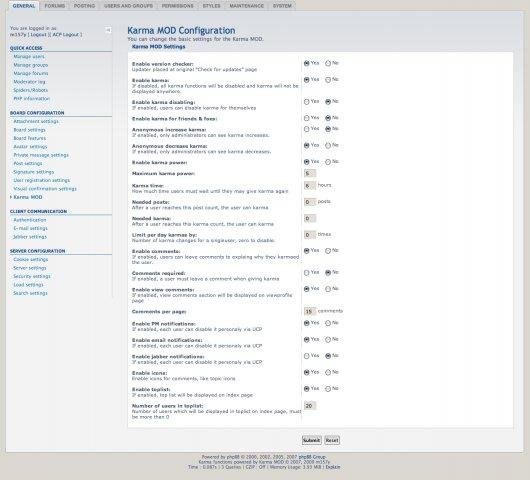Switch to the STYLES tab

(x=211, y=6)
